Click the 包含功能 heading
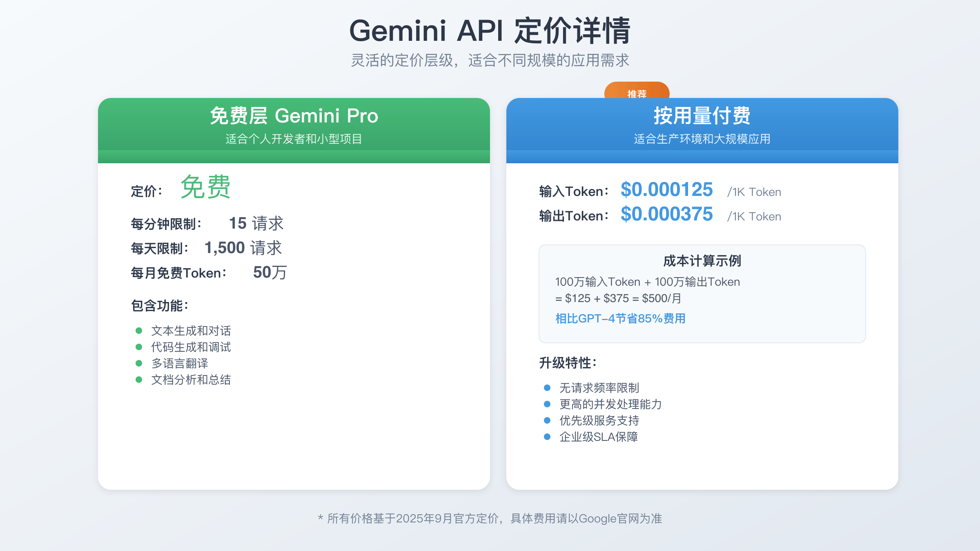Image resolution: width=980 pixels, height=551 pixels. pyautogui.click(x=160, y=306)
